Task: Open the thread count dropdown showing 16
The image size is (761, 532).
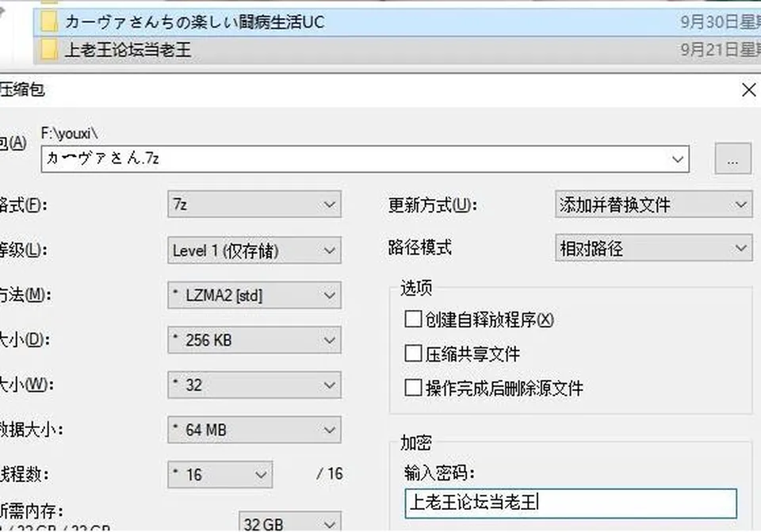Action: (x=220, y=474)
